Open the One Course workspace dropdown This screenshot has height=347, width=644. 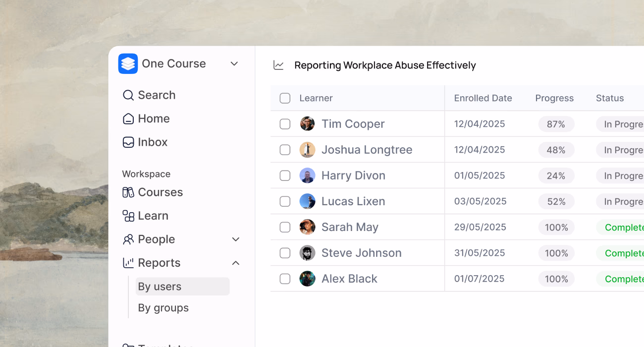click(234, 64)
